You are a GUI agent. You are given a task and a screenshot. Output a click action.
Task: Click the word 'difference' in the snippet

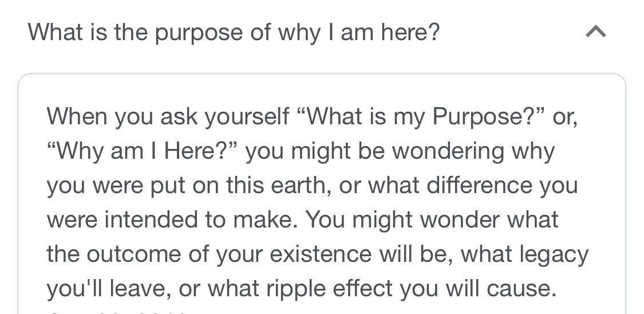click(480, 185)
